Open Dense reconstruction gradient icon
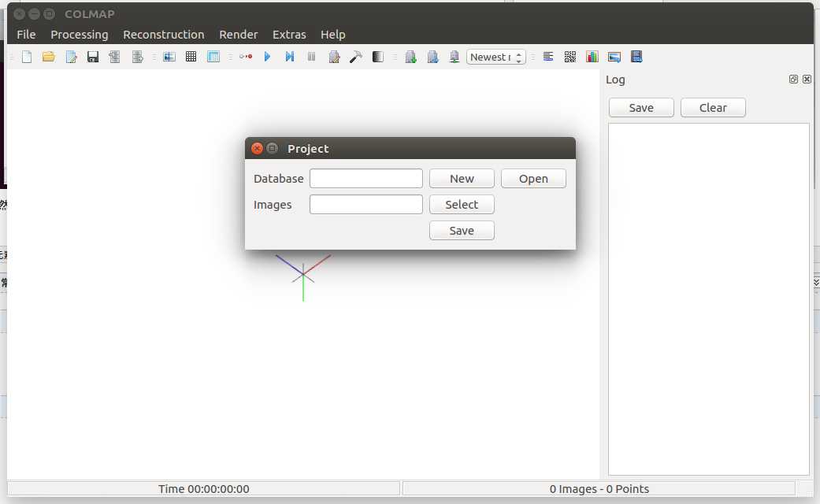This screenshot has height=504, width=820. pos(377,57)
